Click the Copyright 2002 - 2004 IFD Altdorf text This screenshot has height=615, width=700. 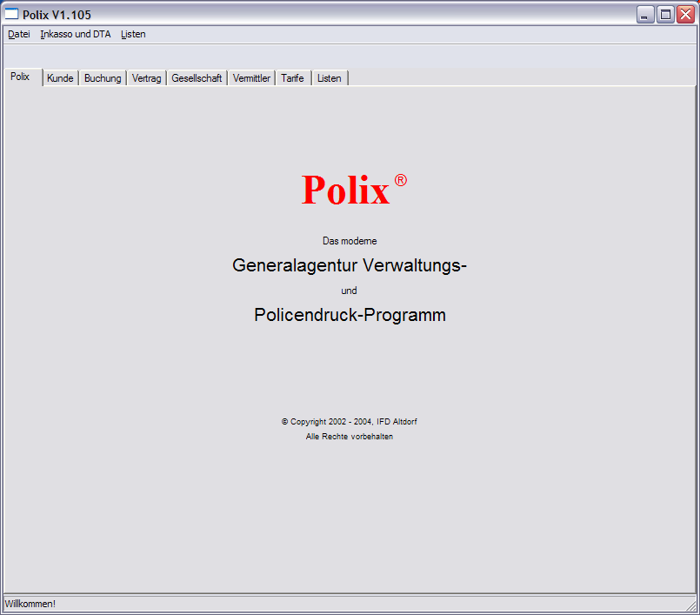pyautogui.click(x=350, y=421)
